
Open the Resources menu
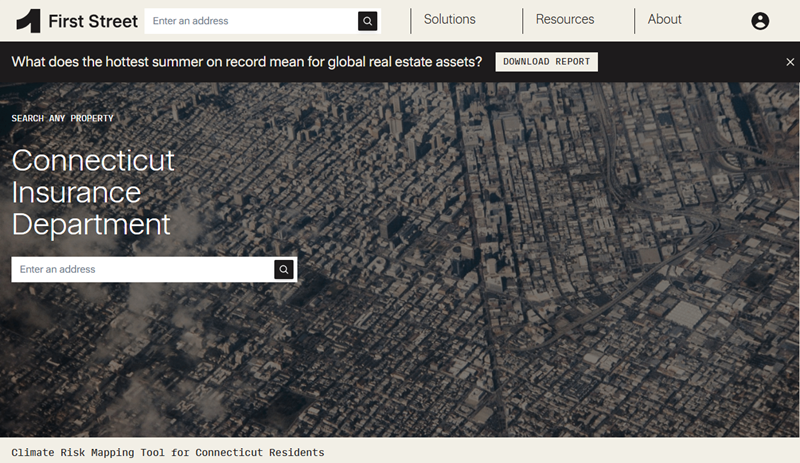(x=564, y=20)
